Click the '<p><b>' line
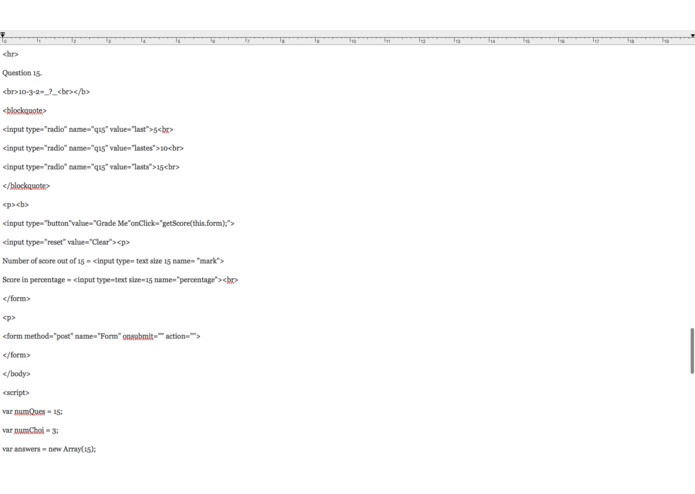 pyautogui.click(x=16, y=205)
